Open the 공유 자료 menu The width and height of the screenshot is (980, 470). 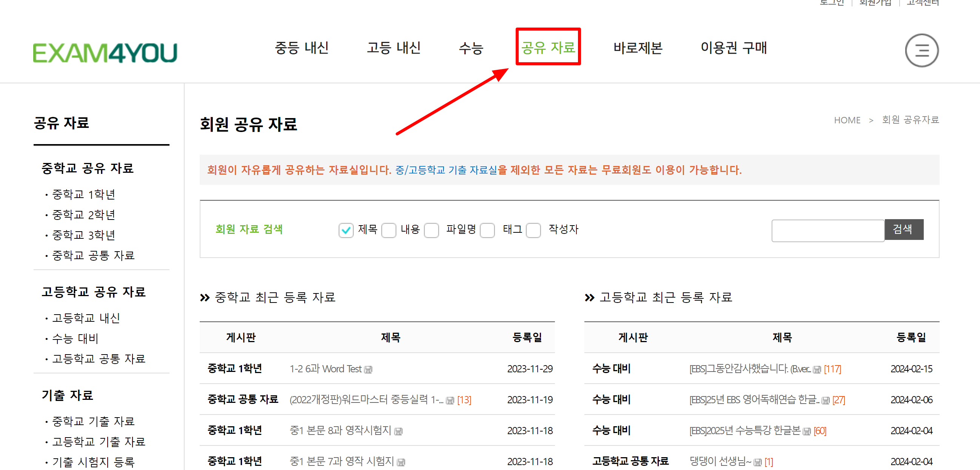click(x=548, y=48)
